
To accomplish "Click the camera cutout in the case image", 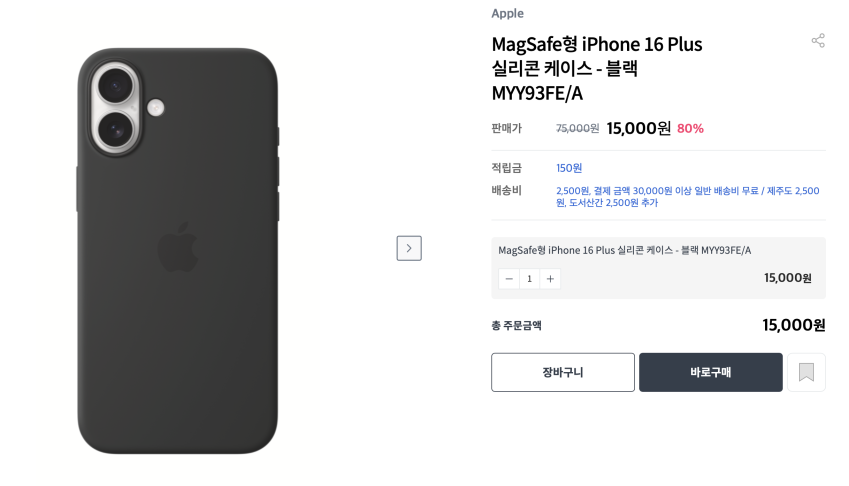I will [116, 108].
